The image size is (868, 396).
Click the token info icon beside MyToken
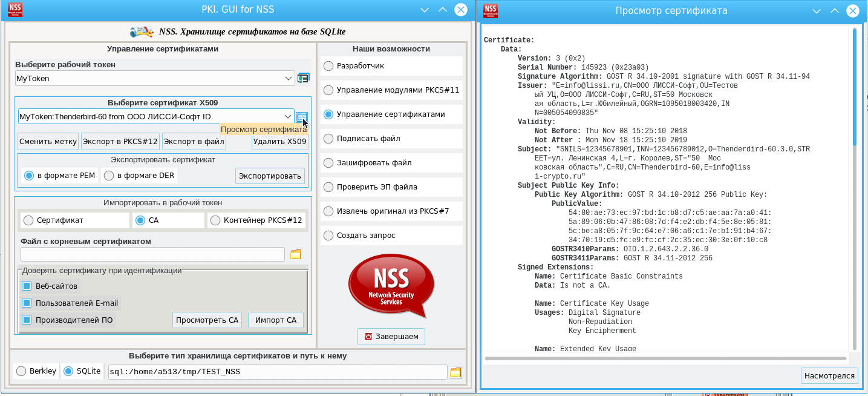303,78
